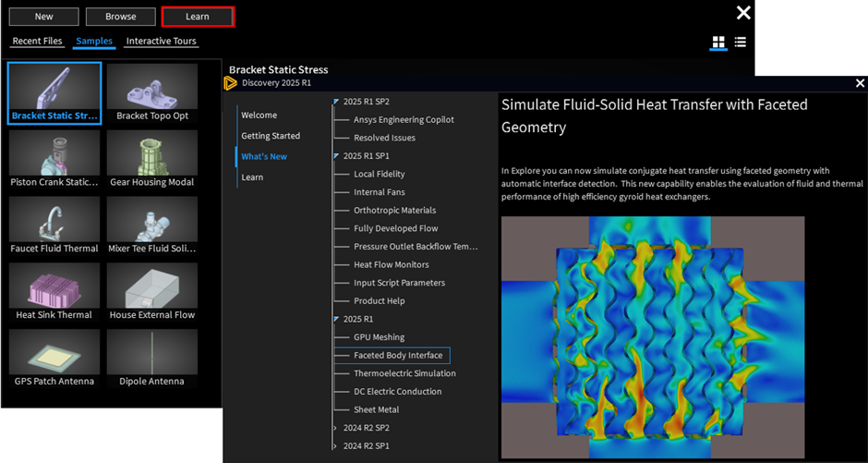
Task: Open Input Script Parameters topic
Action: tap(399, 283)
